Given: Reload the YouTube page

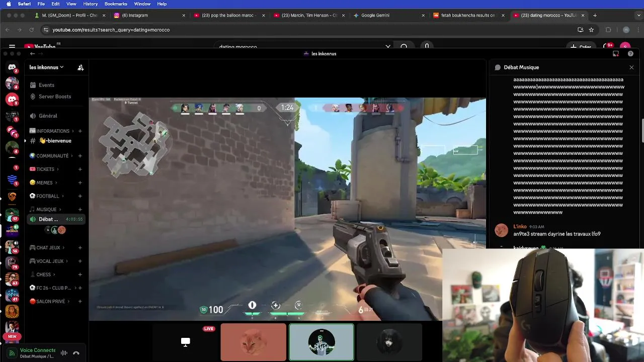Looking at the screenshot, I should 32,30.
